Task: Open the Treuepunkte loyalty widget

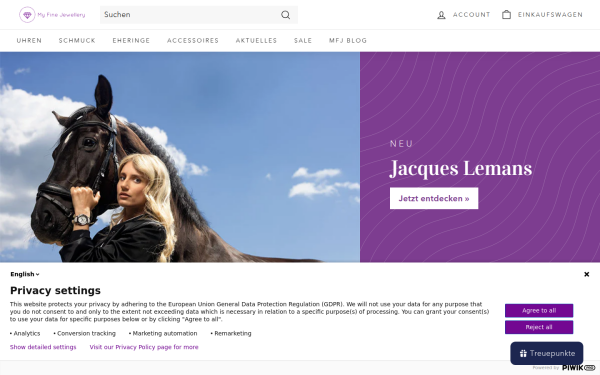Action: (x=546, y=353)
